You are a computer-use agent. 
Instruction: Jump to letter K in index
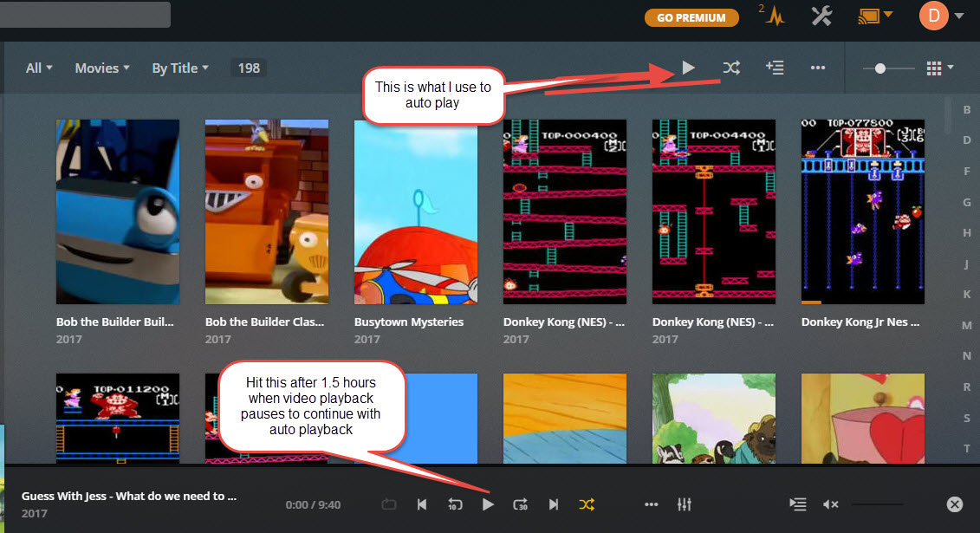tap(967, 295)
